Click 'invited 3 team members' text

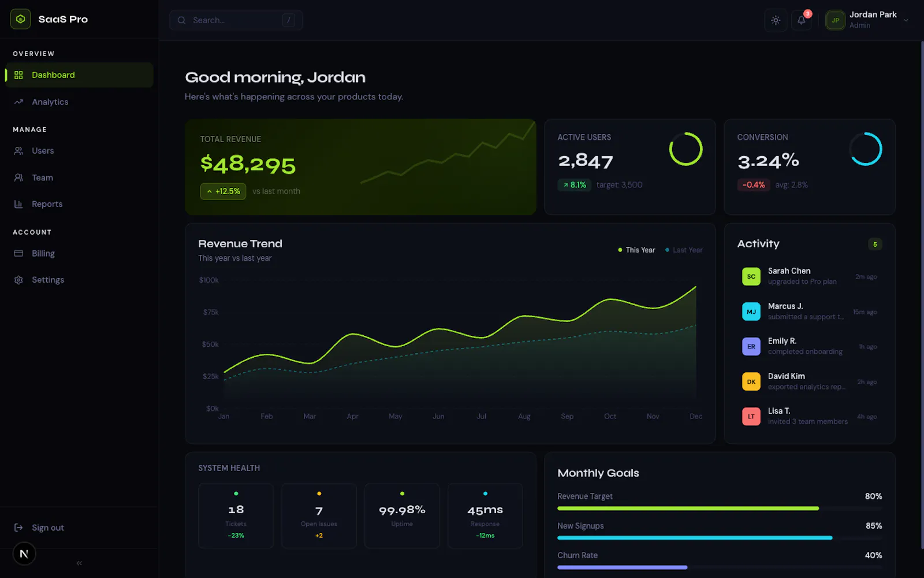[x=808, y=422]
